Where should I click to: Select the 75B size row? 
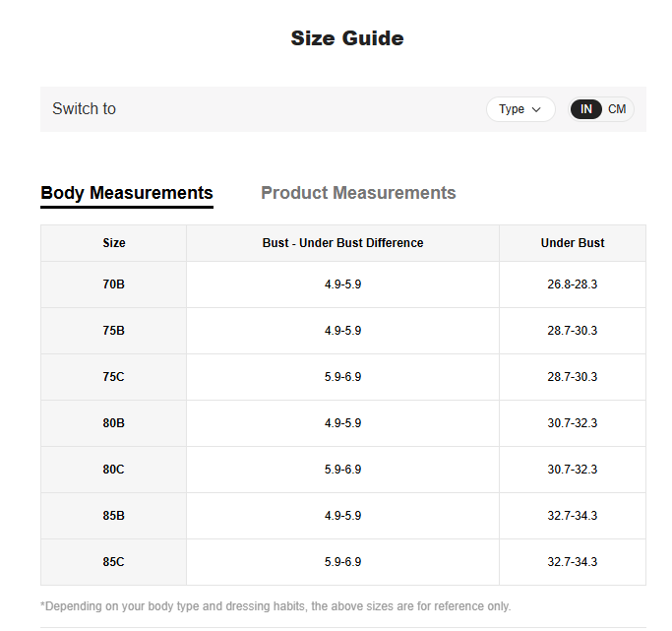[x=342, y=331]
